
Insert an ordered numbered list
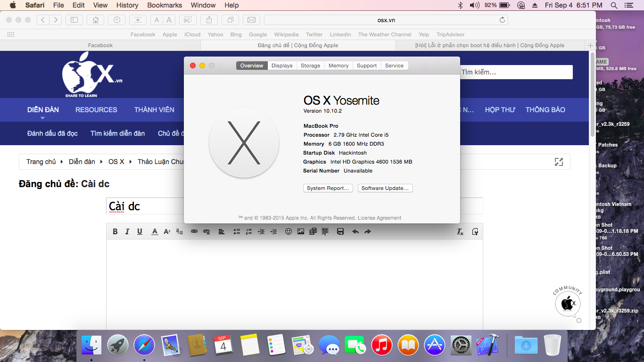pos(249,231)
